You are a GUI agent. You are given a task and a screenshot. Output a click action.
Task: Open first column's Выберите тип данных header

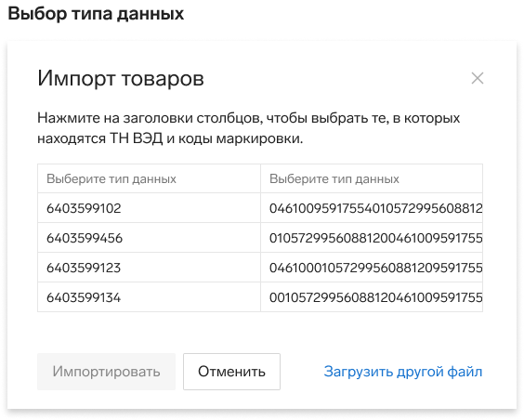coord(149,178)
